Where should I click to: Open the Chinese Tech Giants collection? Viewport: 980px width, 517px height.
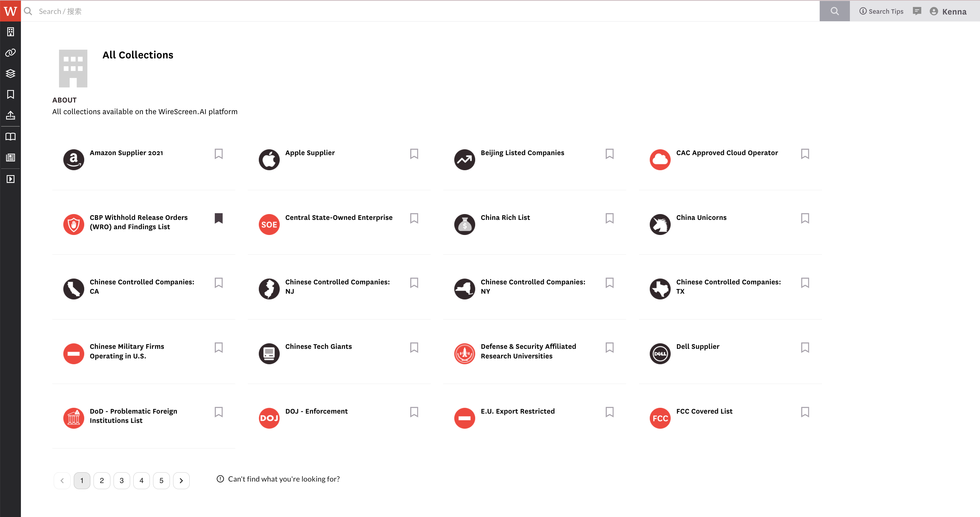click(318, 347)
